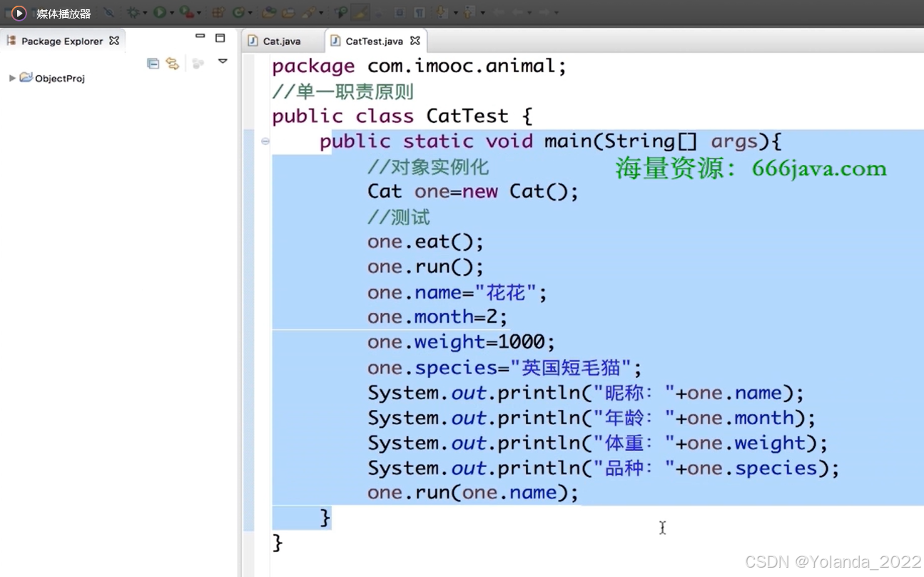Click the 媒体播放器 title label
Screen dimensions: 924x577
64,14
